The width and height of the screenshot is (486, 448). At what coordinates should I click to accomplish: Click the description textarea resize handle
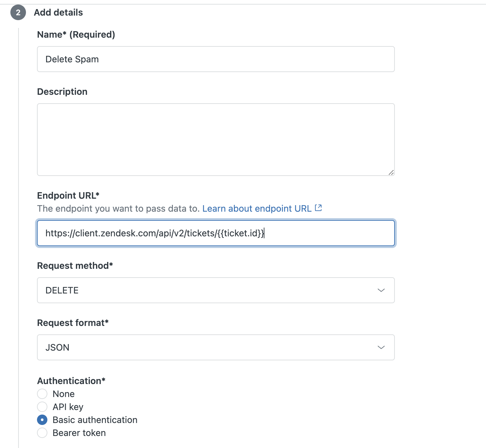[x=391, y=172]
